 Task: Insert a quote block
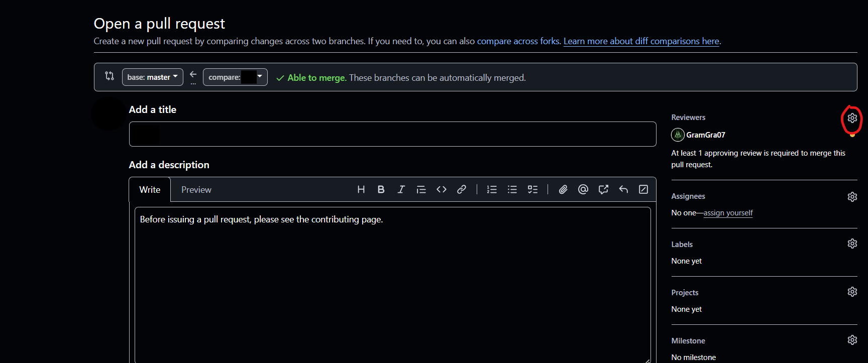point(421,189)
